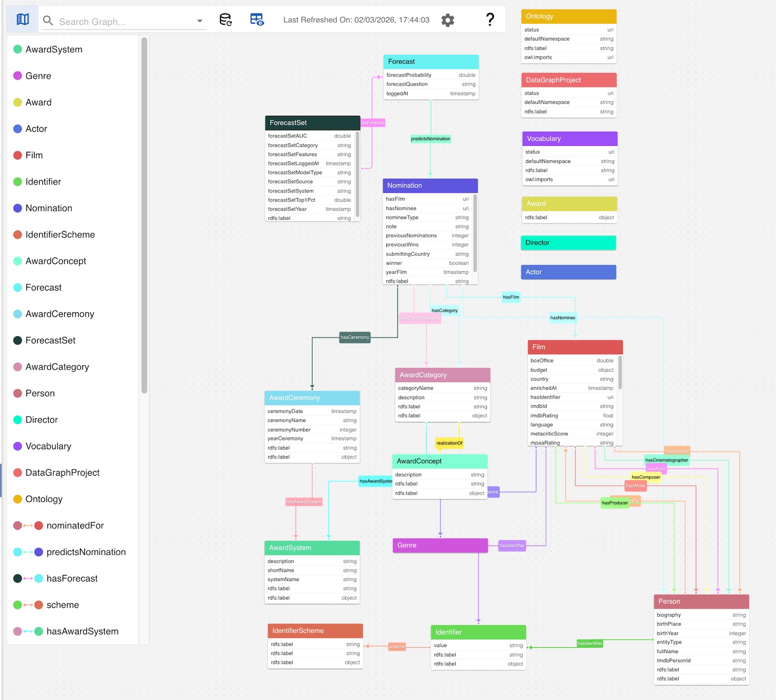Click the nominatedFor relationship icon in sidebar

point(27,525)
